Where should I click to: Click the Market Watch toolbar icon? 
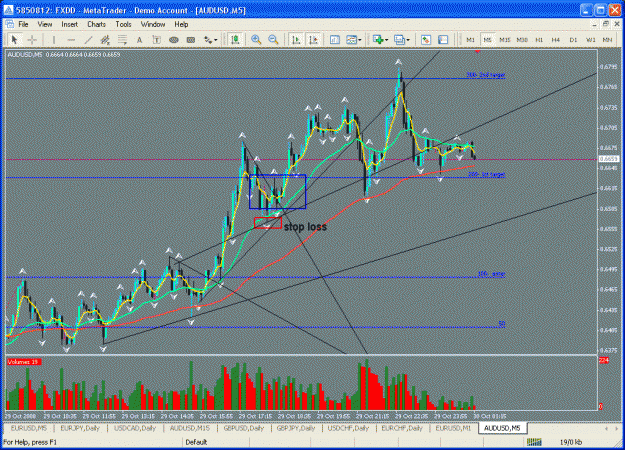coord(426,39)
